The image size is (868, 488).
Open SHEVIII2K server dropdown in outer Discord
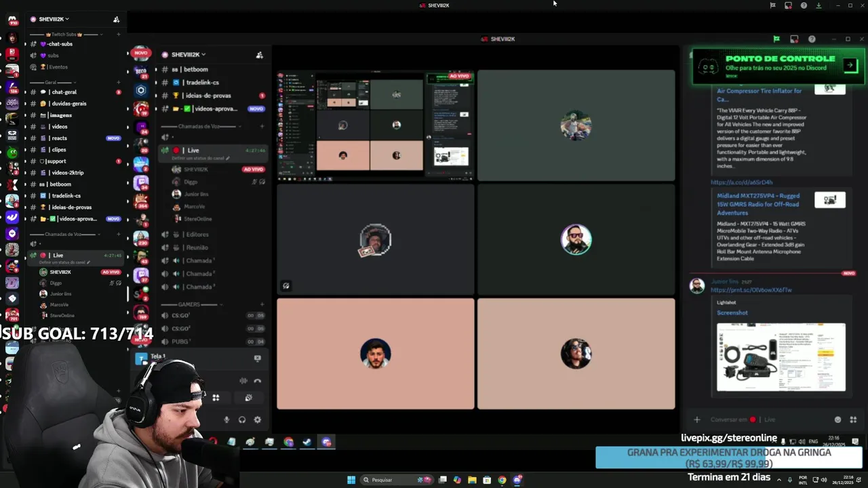pyautogui.click(x=54, y=19)
